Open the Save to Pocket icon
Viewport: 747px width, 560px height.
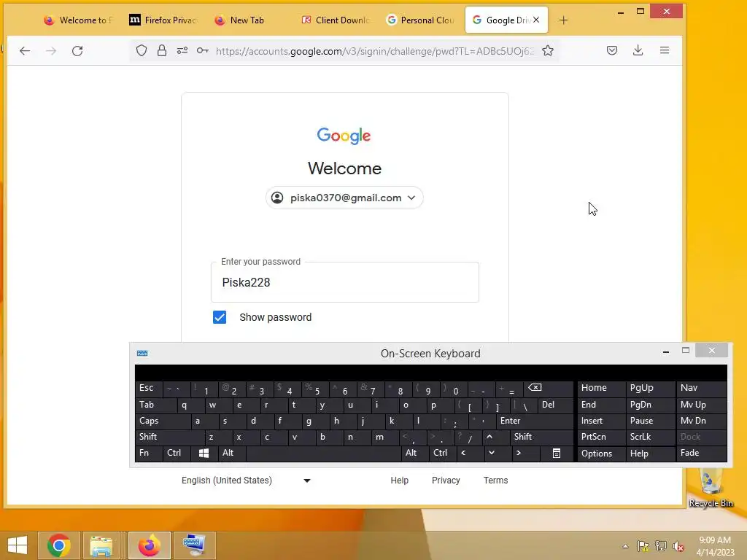tap(612, 50)
